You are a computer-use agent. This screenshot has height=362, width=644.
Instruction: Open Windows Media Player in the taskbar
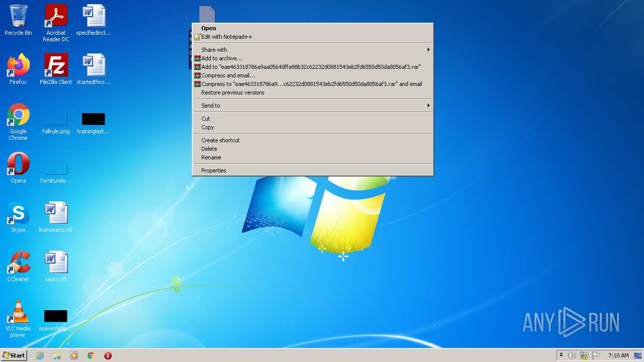pyautogui.click(x=74, y=355)
